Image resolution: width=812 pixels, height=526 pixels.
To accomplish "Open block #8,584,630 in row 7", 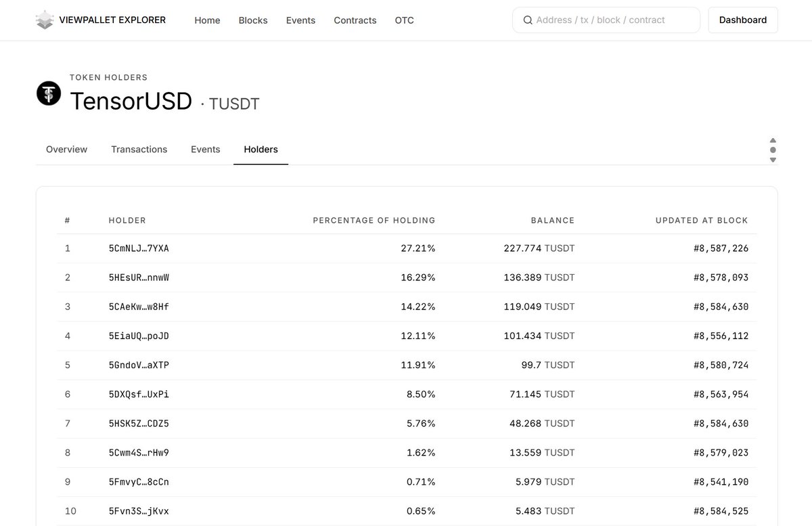I will 721,423.
